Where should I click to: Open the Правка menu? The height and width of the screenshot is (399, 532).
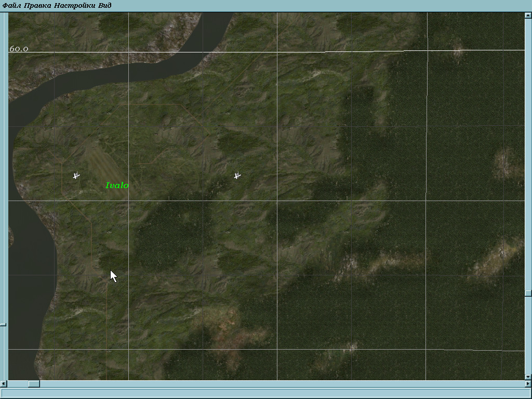click(x=37, y=5)
